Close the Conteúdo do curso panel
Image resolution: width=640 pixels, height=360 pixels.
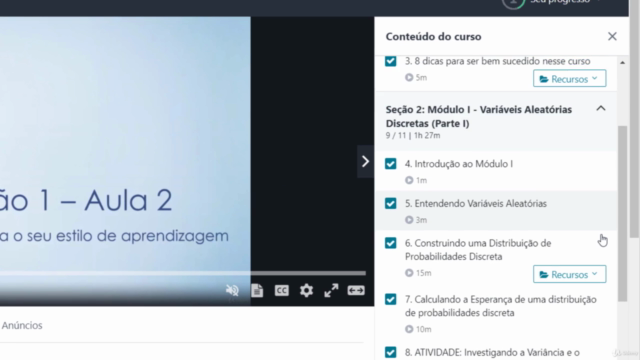612,36
